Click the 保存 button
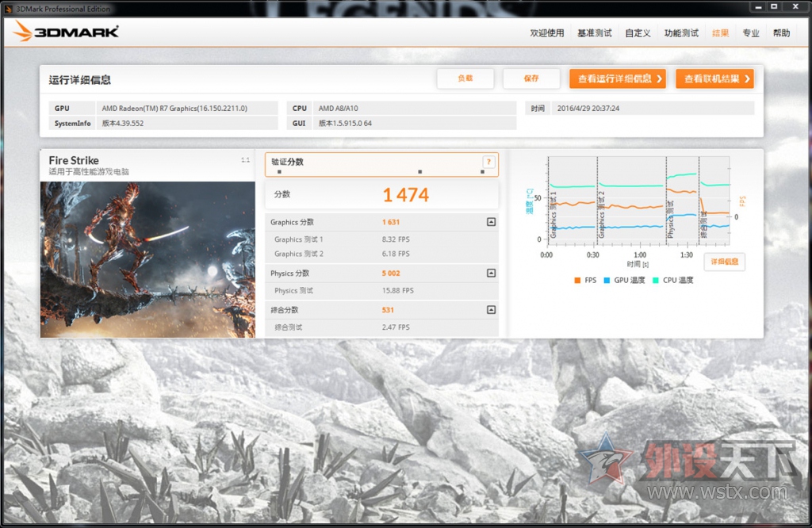 531,78
